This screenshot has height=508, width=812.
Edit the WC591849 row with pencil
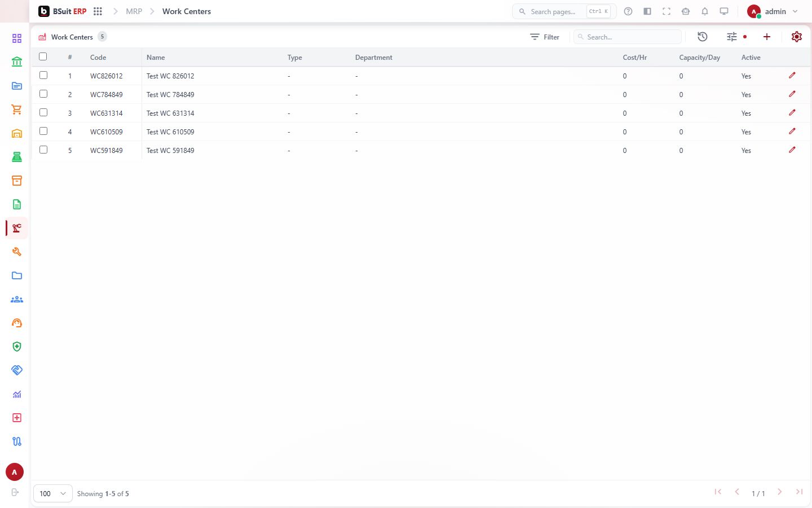coord(792,150)
